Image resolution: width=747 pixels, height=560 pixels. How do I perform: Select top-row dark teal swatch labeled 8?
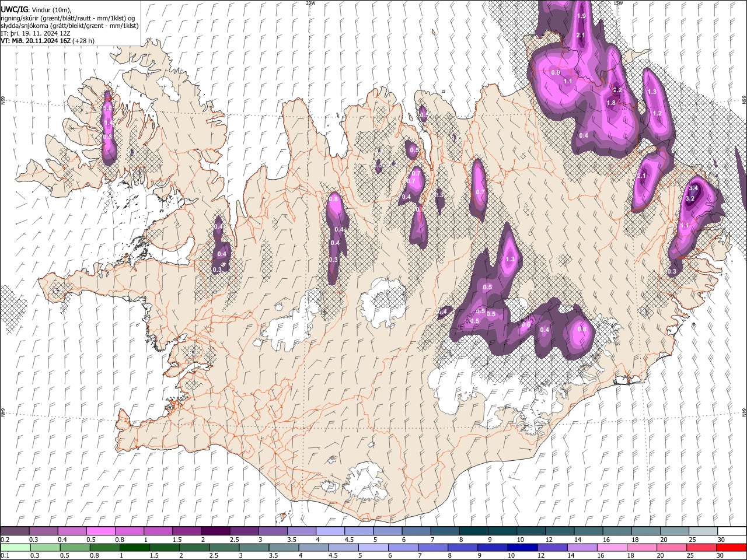[x=473, y=531]
